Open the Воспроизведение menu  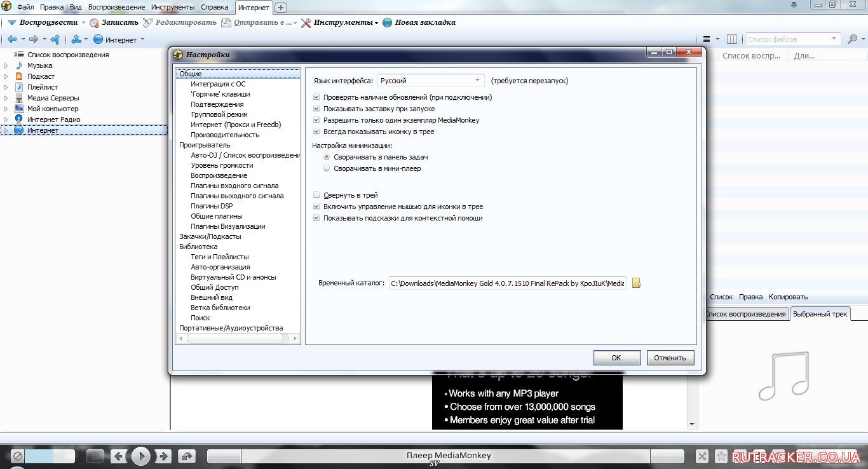tap(116, 7)
